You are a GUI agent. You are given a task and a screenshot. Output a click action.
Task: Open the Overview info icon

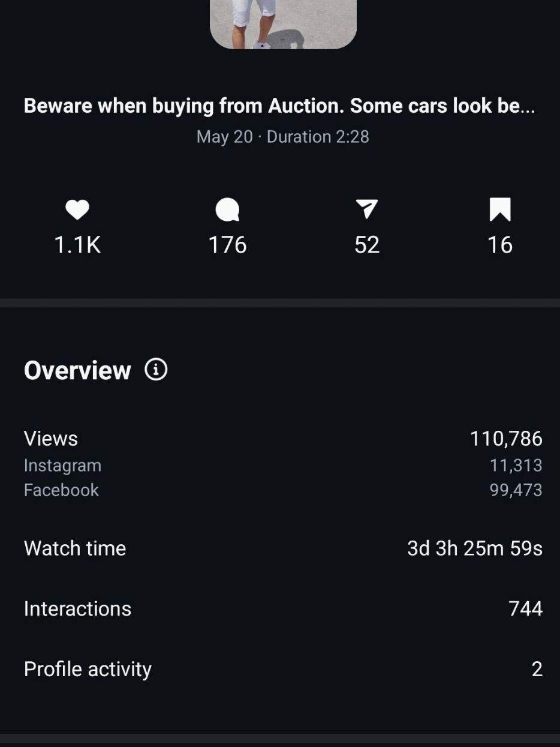click(156, 370)
